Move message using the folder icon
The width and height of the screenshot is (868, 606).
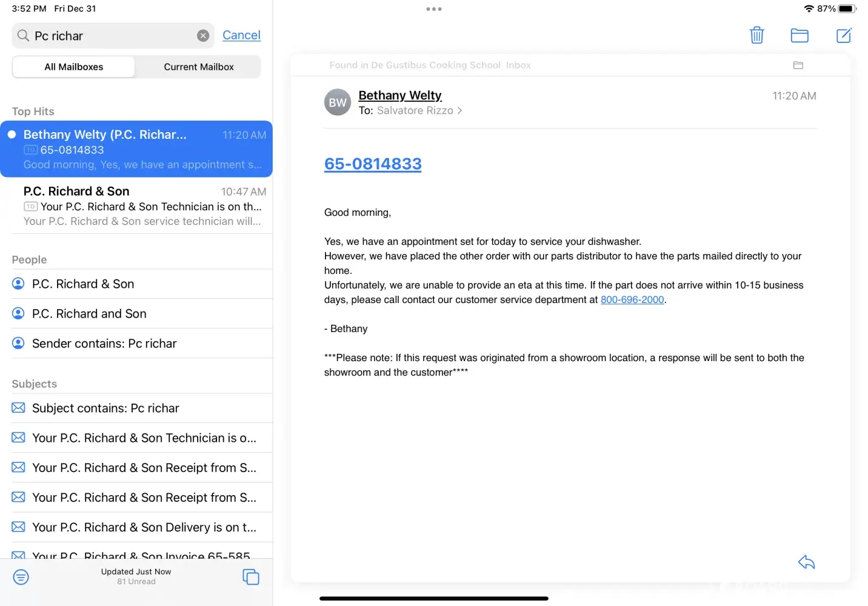click(800, 35)
